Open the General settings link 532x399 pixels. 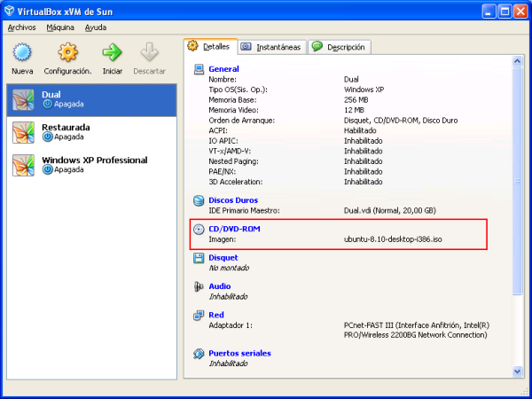pos(223,69)
